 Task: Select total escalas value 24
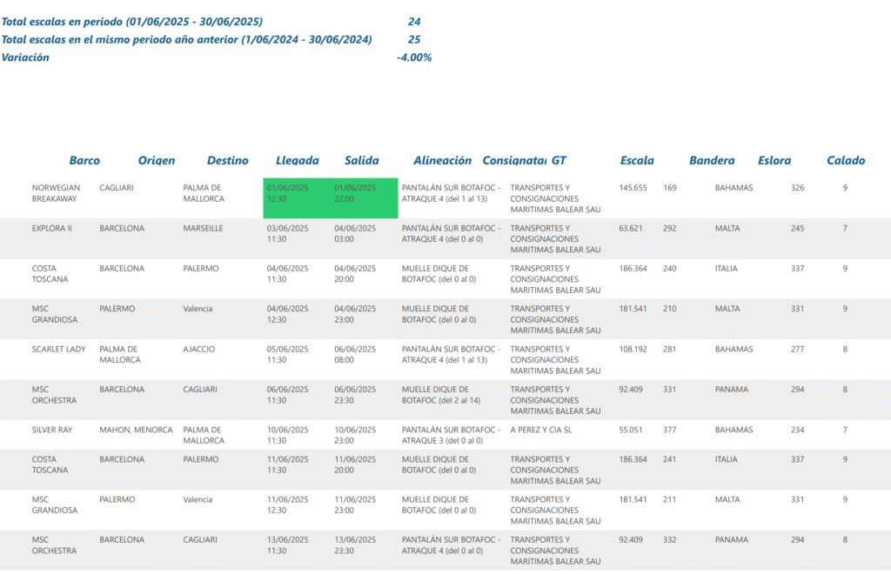(414, 22)
